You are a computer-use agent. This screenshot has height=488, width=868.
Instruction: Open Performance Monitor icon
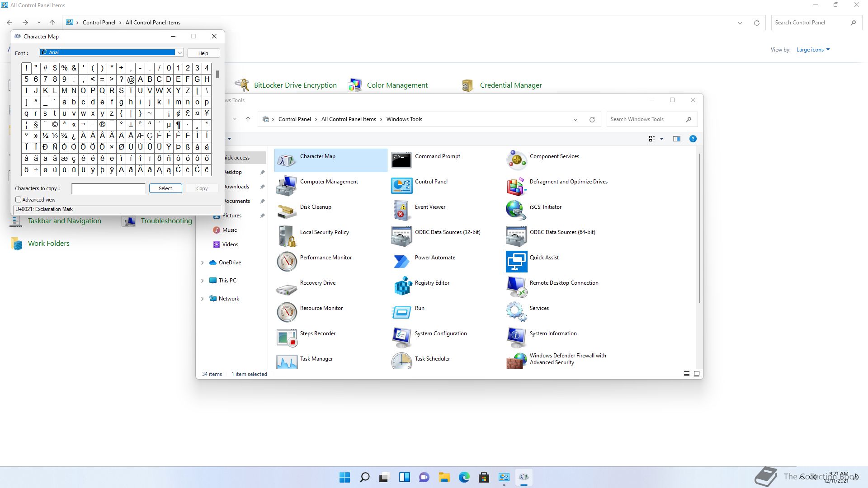coord(287,261)
